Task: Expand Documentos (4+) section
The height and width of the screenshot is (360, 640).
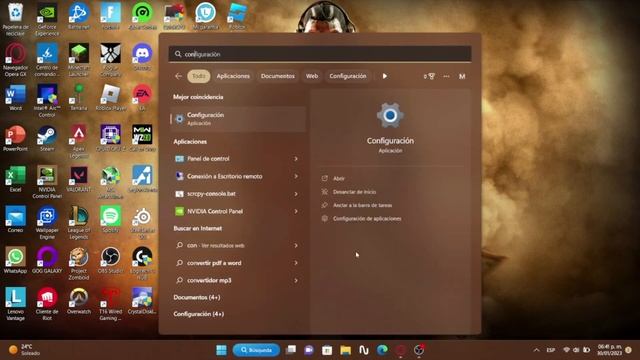Action: [x=197, y=298]
